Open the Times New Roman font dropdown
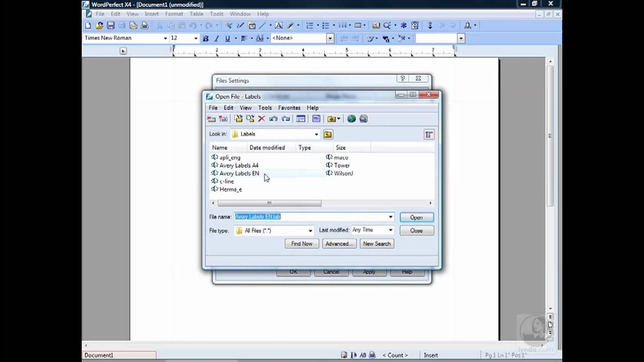The image size is (644, 362). pyautogui.click(x=165, y=38)
